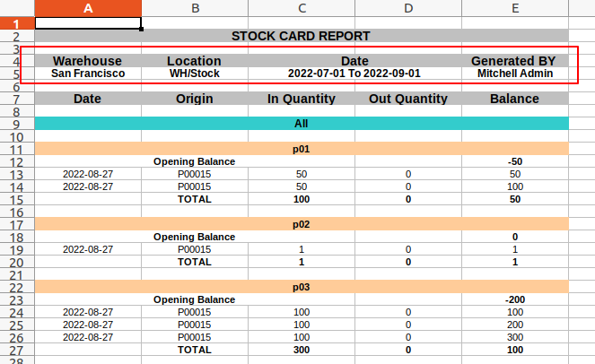This screenshot has height=364, width=595.
Task: Click the STOCK CARD REPORT title cell
Action: (302, 36)
